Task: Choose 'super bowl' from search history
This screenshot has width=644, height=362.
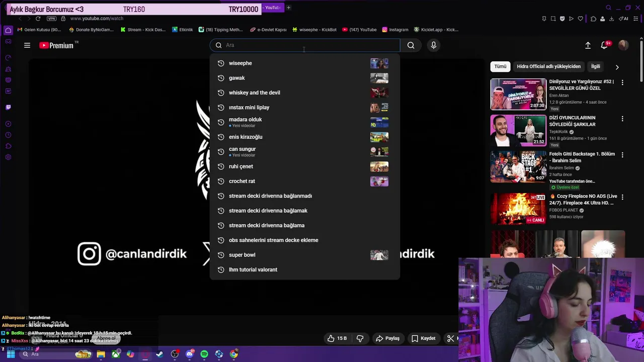Action: point(305,255)
